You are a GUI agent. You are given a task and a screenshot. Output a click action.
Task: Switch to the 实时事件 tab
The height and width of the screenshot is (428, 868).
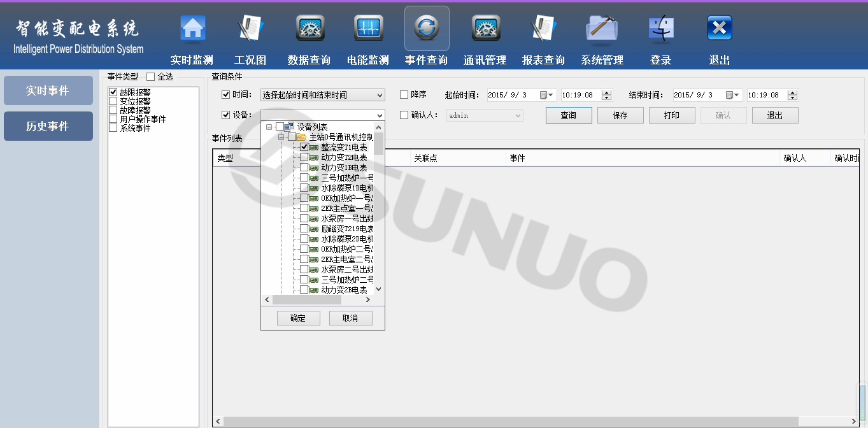[x=48, y=90]
